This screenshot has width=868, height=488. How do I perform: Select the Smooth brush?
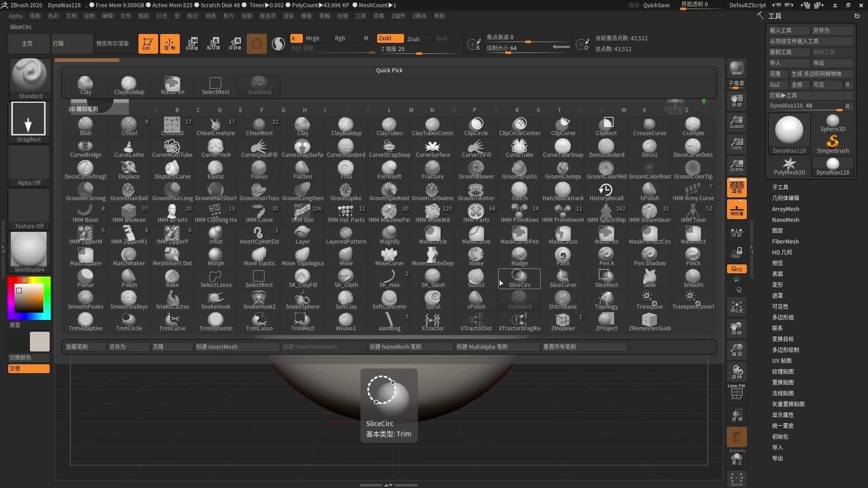click(x=693, y=278)
